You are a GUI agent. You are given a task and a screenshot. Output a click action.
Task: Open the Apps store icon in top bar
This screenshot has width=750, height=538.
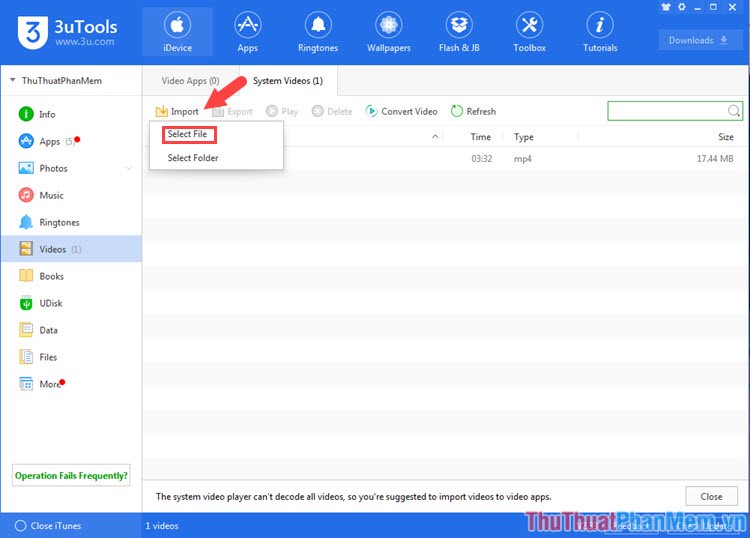click(x=247, y=25)
